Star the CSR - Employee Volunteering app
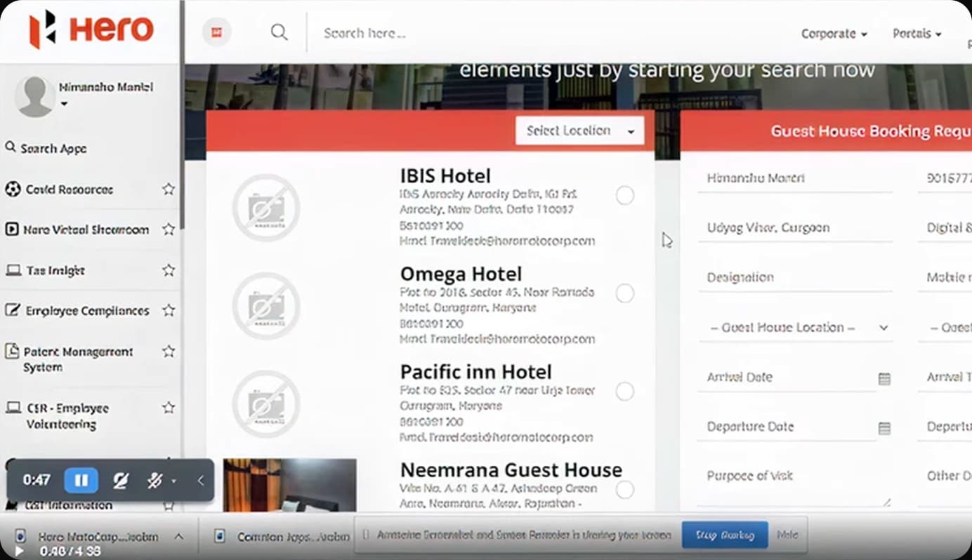Screen dimensions: 972x560 169,408
